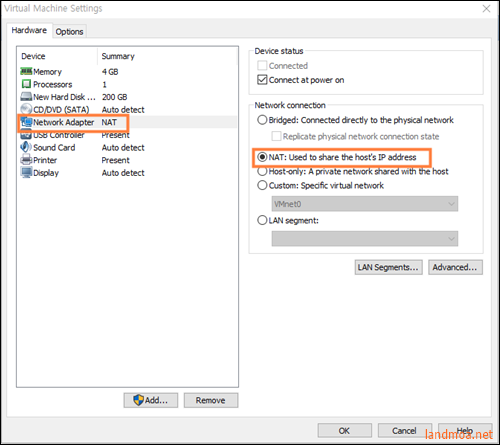Select the Memory device icon
500x445 pixels.
26,71
